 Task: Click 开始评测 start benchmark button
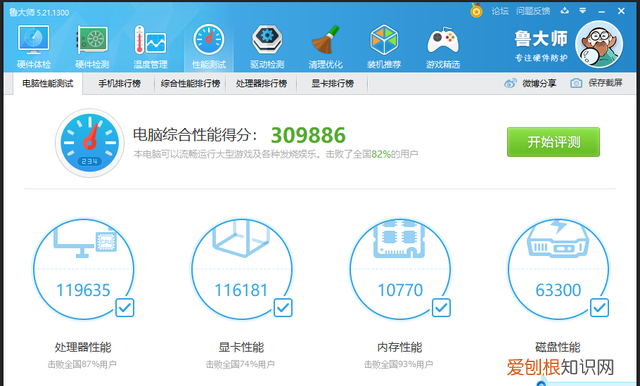click(x=553, y=142)
